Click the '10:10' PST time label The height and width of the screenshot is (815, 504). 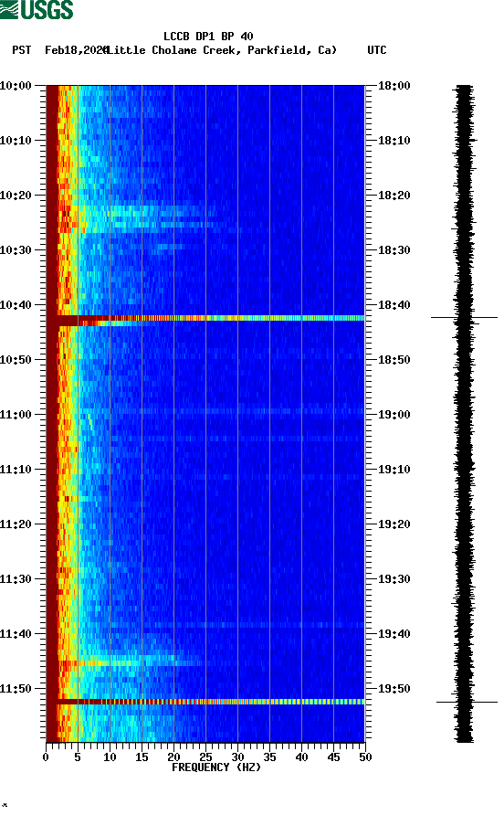pyautogui.click(x=16, y=141)
